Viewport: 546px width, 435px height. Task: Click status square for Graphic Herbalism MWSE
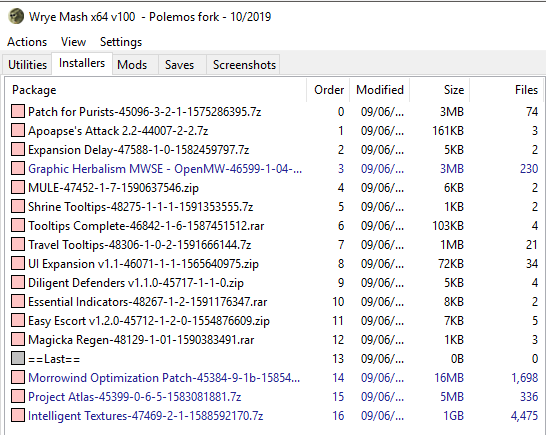click(18, 169)
